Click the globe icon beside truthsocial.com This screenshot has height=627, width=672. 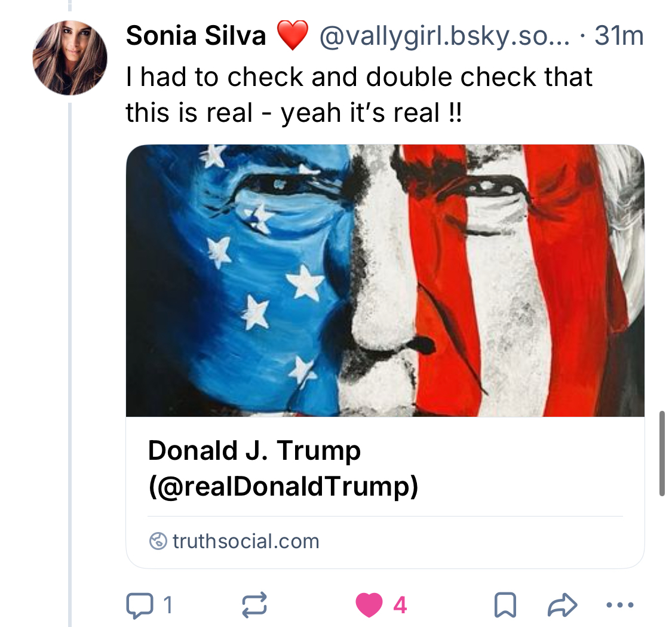click(158, 541)
